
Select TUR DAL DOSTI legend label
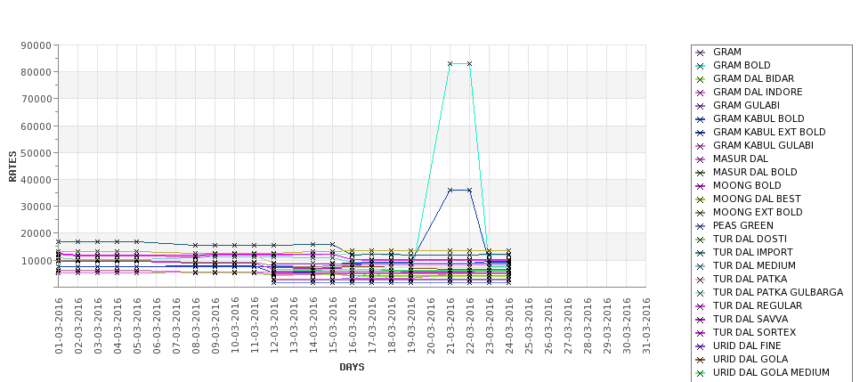pos(750,239)
